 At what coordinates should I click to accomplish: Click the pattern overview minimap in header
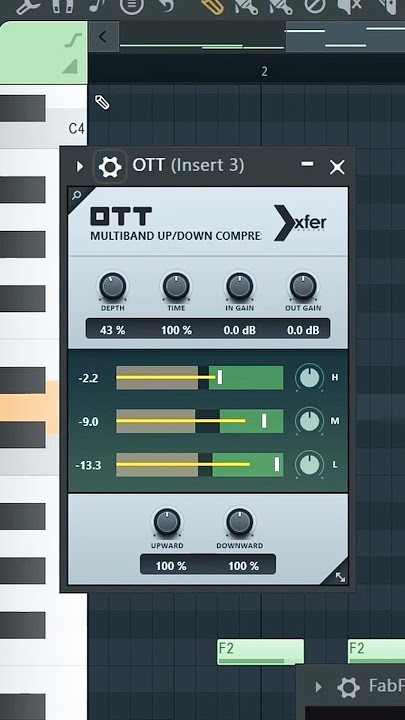[x=262, y=37]
